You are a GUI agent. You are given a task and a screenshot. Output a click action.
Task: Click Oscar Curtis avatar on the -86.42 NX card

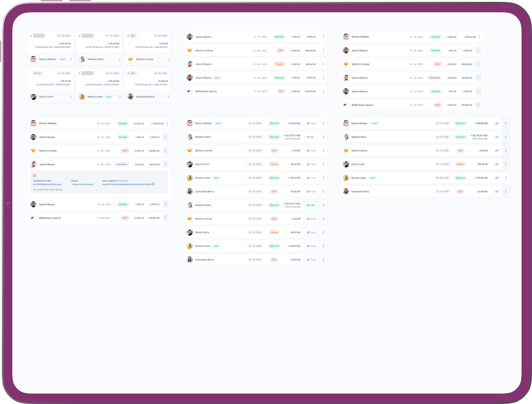click(34, 97)
